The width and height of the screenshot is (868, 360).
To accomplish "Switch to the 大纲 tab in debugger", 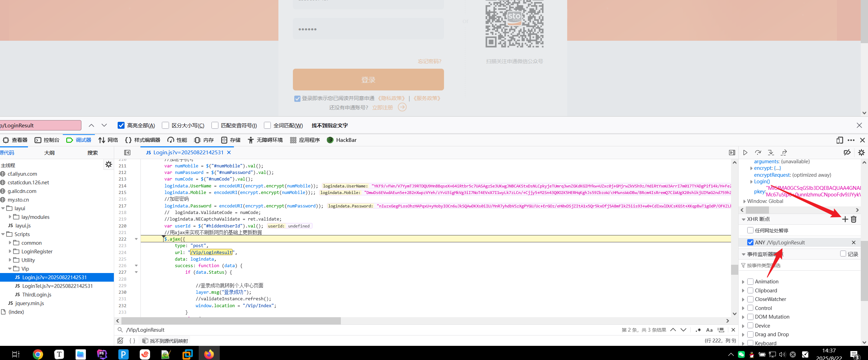I will coord(49,153).
